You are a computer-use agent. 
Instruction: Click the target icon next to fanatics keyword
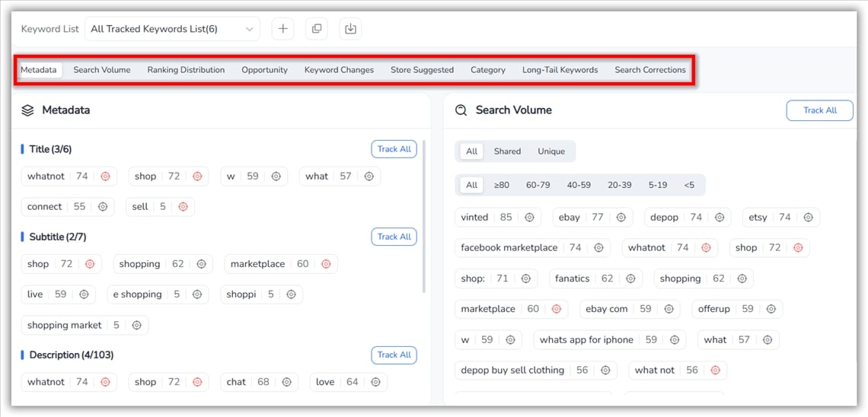[x=630, y=279]
